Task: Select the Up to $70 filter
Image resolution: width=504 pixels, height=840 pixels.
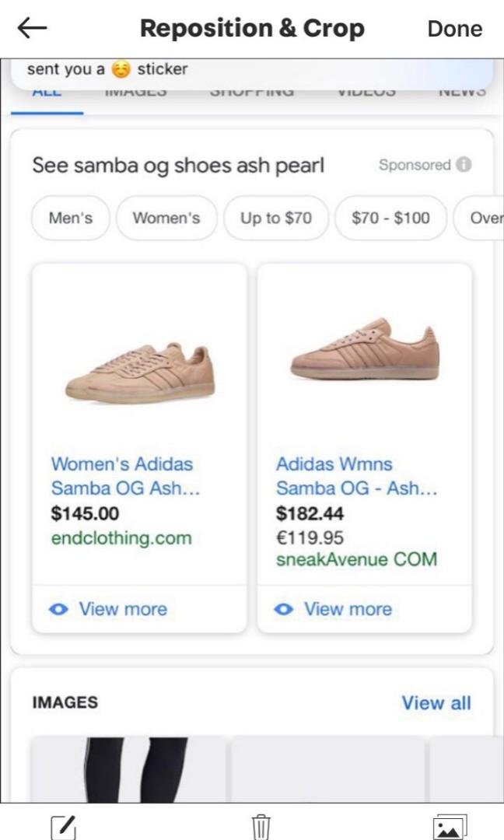Action: [x=276, y=218]
